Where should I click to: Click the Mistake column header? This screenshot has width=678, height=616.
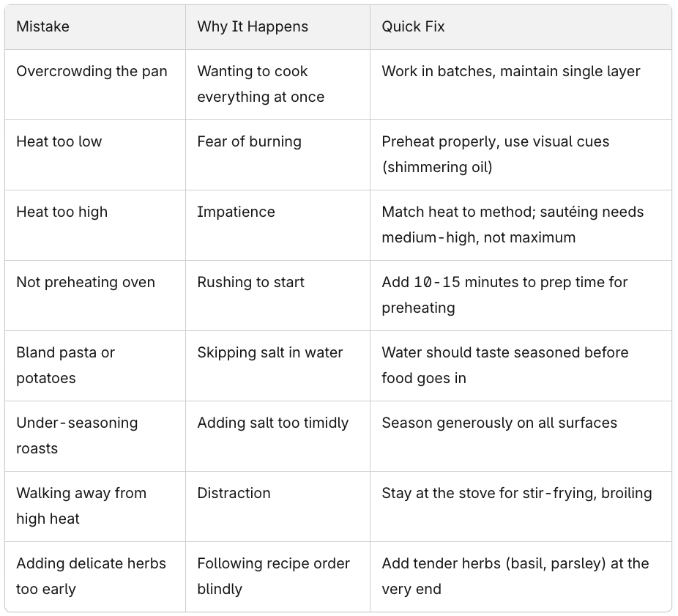coord(95,27)
